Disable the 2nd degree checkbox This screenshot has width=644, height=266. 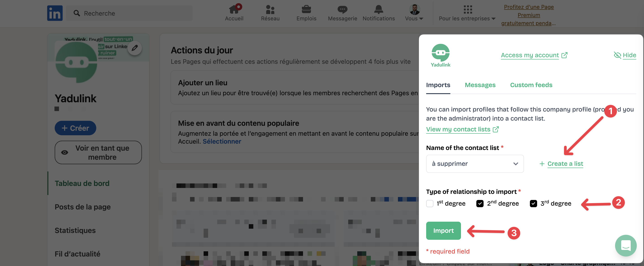coord(480,203)
